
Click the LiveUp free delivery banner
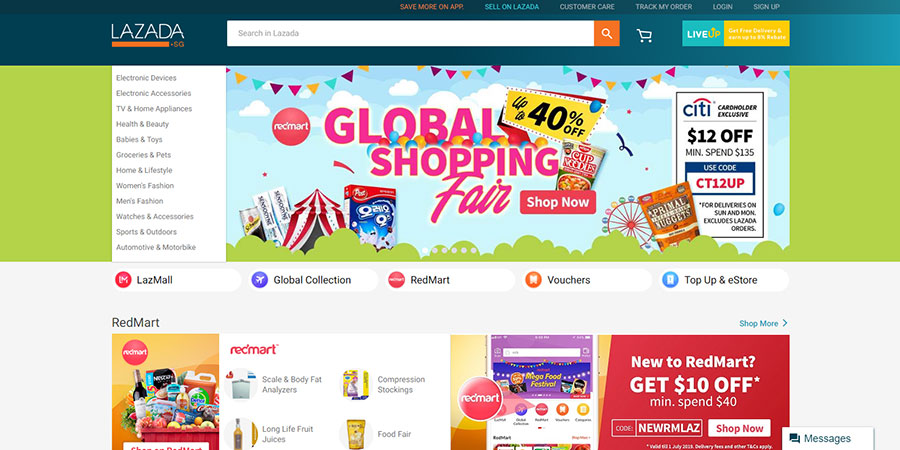(x=736, y=33)
